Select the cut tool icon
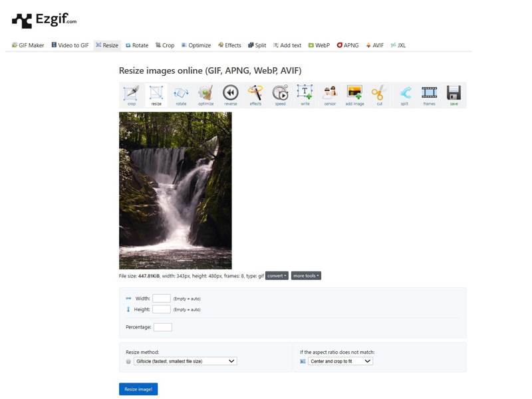Image resolution: width=532 pixels, height=399 pixels. (379, 94)
